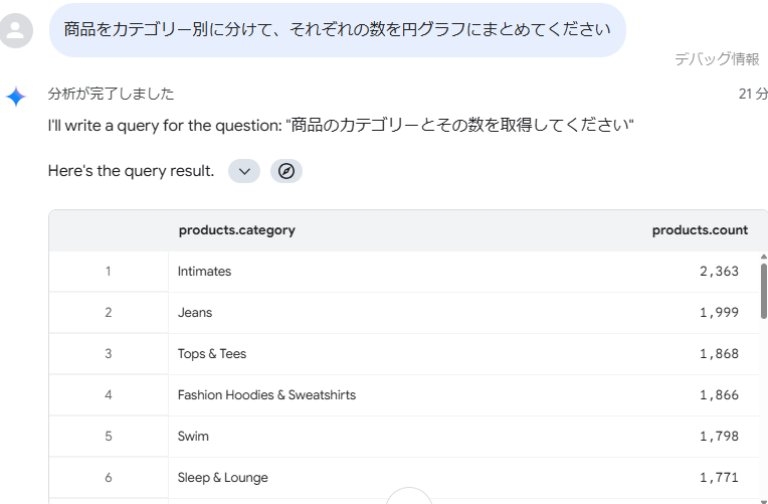Click the 分析が完了しました status text
The height and width of the screenshot is (504, 768).
point(111,94)
